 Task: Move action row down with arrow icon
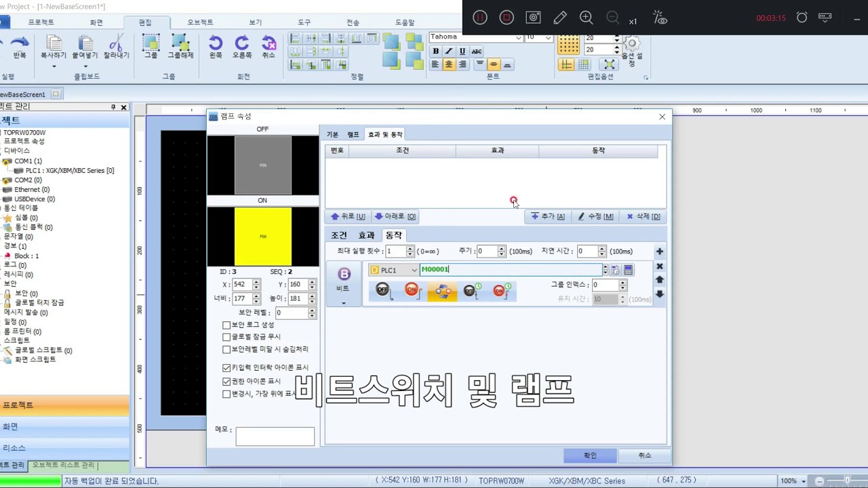(x=659, y=294)
